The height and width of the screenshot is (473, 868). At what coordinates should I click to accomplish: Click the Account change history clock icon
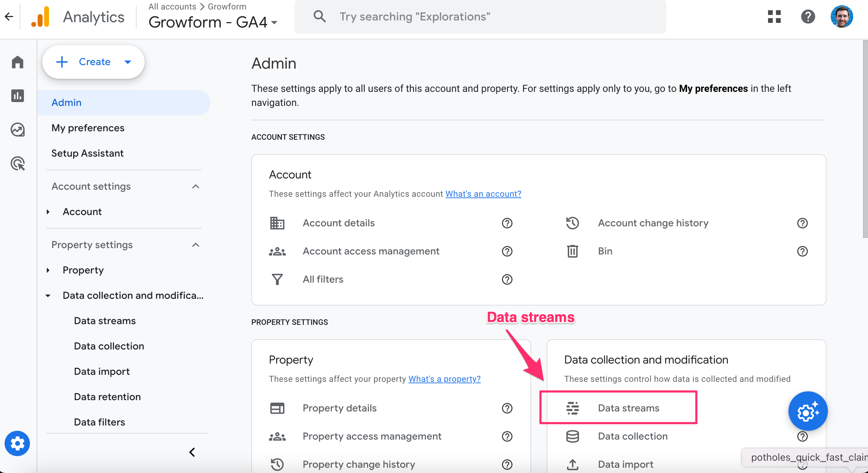click(572, 223)
